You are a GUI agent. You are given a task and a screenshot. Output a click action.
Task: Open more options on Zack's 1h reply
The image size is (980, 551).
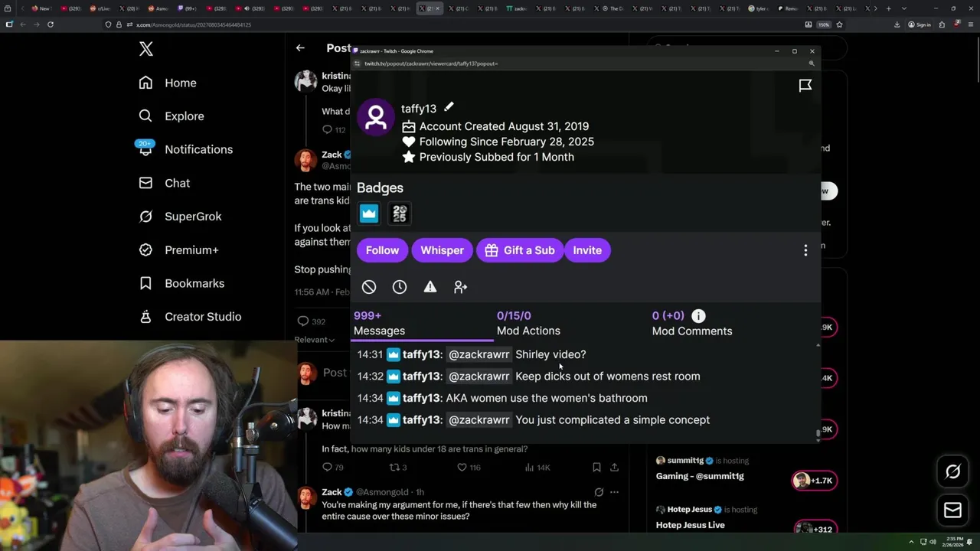[614, 492]
